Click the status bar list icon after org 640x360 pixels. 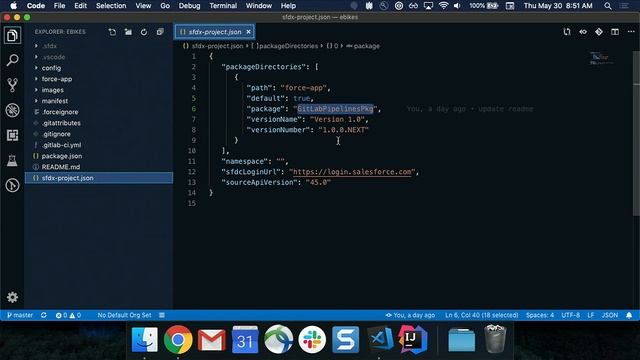(x=162, y=315)
